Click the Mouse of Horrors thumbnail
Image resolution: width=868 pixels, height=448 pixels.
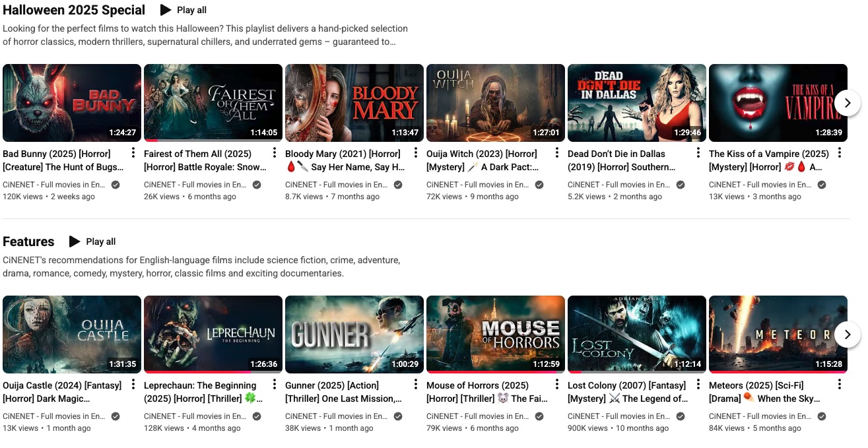click(495, 333)
